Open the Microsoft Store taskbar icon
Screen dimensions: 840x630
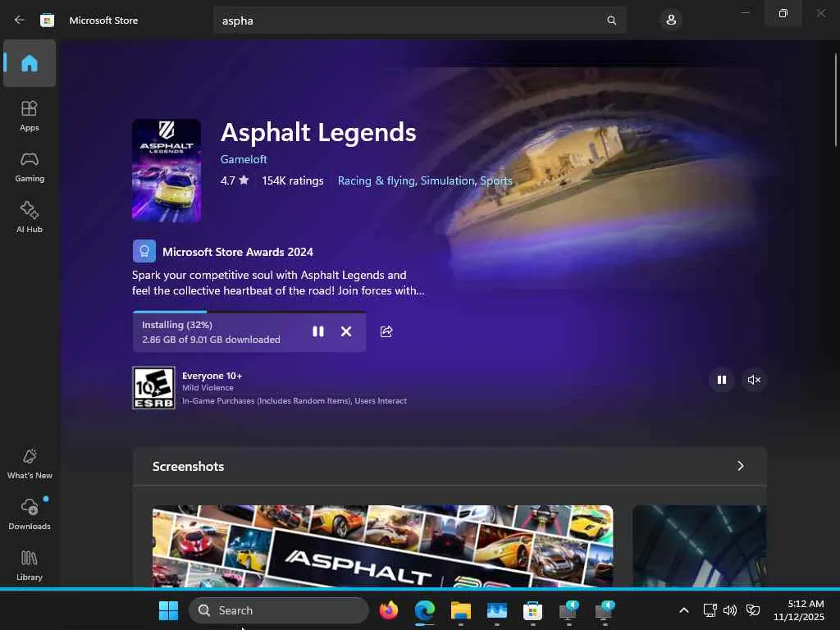click(x=532, y=610)
